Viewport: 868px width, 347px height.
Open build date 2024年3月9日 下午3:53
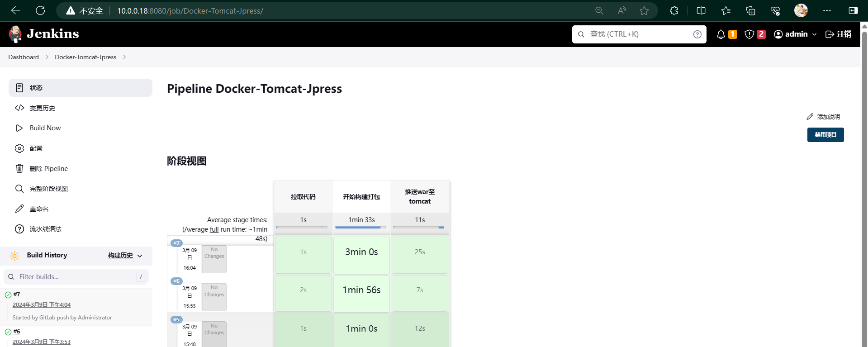[42, 342]
